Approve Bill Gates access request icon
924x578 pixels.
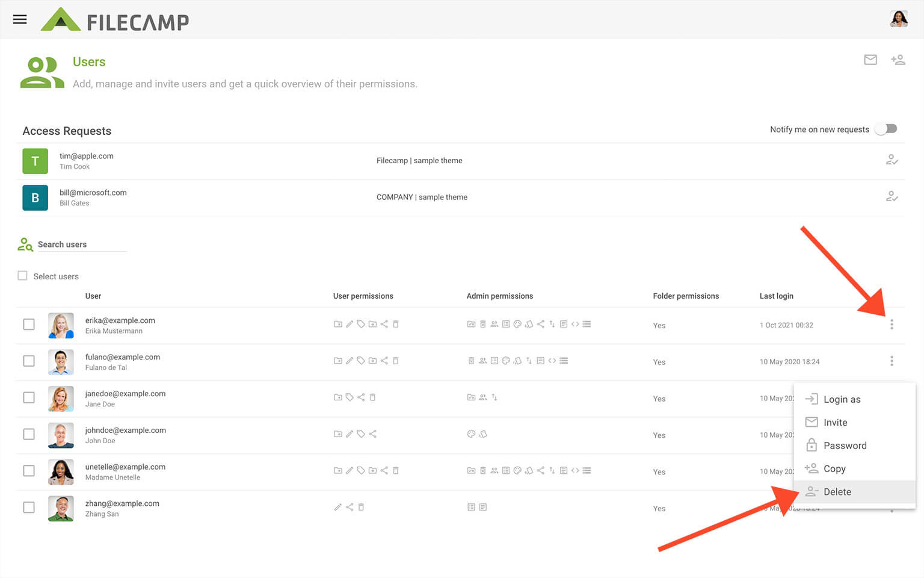pos(892,197)
